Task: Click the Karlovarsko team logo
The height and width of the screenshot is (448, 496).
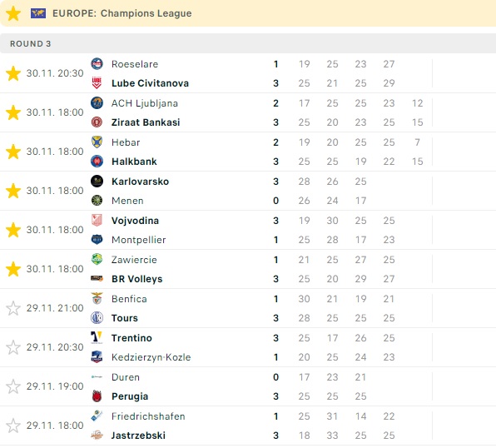Action: [97, 182]
